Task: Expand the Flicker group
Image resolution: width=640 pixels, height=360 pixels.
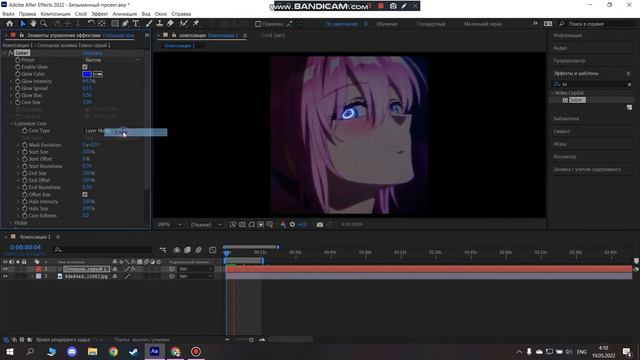Action: pos(11,223)
